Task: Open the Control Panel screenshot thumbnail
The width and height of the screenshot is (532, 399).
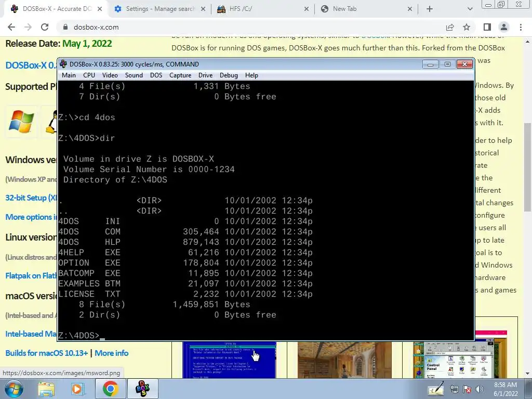Action: [460, 360]
